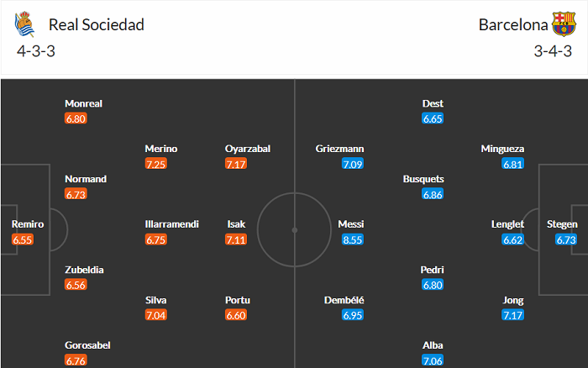Click Silva's 7.04 rating badge
Image resolution: width=588 pixels, height=368 pixels.
155,315
